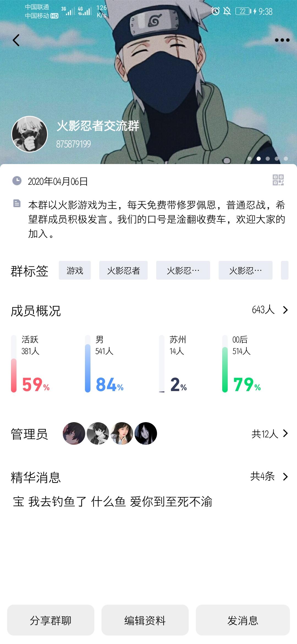Open the first admin's avatar
The image size is (297, 644).
[x=74, y=433]
